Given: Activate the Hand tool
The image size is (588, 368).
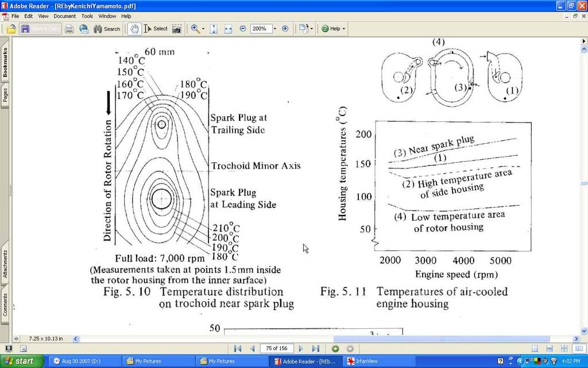Looking at the screenshot, I should tap(134, 29).
